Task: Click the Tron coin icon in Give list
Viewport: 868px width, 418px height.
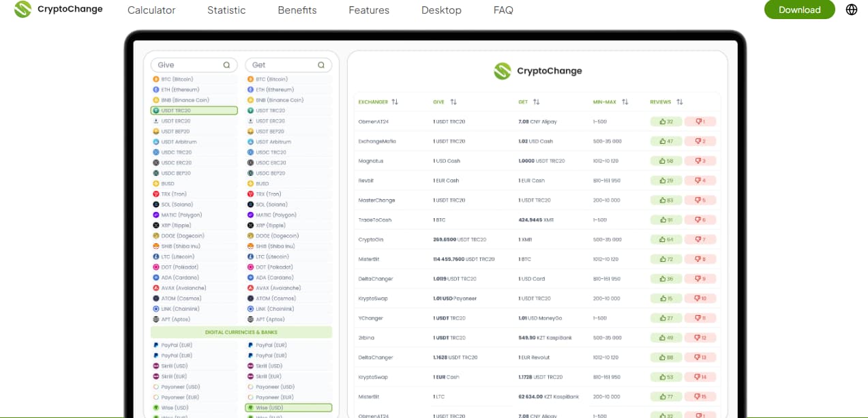Action: (156, 194)
